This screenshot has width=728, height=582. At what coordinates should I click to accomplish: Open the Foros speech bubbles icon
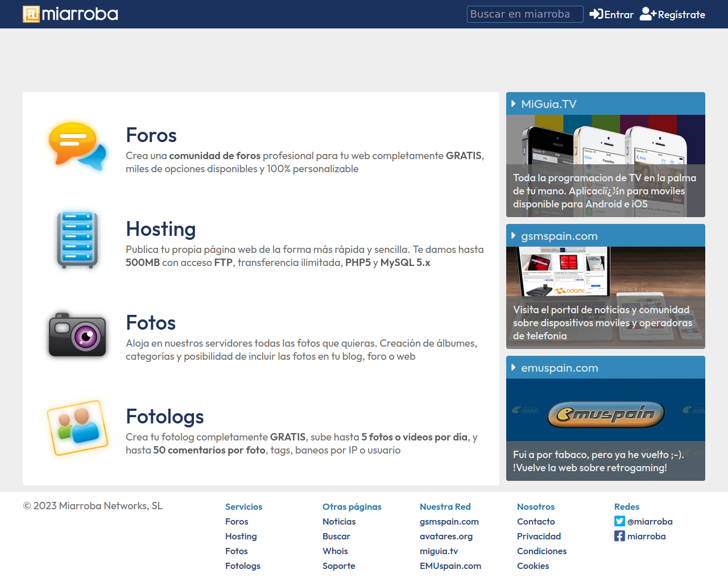click(x=77, y=147)
